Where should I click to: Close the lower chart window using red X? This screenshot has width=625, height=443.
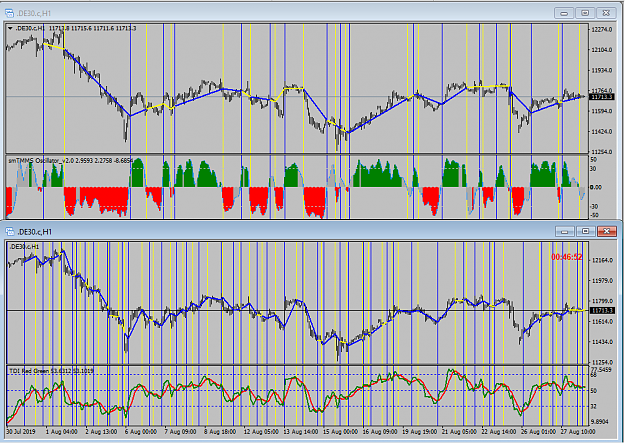(606, 231)
